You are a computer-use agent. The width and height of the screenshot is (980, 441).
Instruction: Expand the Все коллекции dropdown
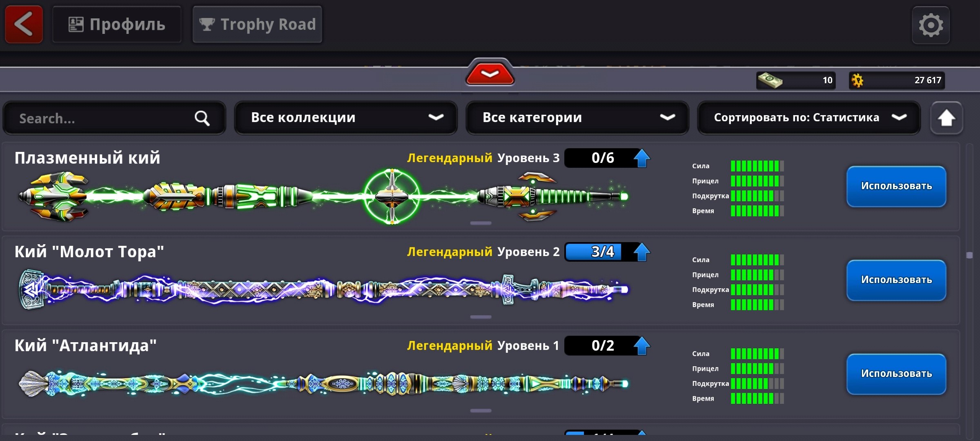(x=346, y=118)
